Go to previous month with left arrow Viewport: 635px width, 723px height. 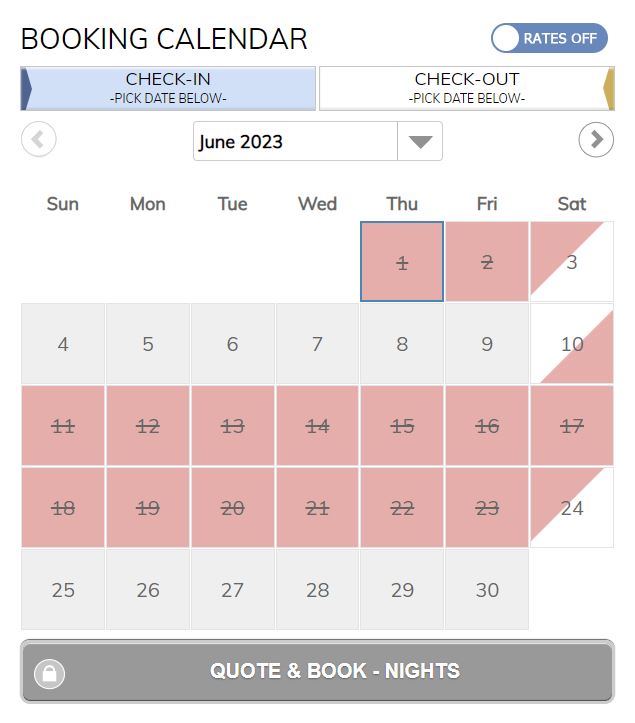coord(39,139)
